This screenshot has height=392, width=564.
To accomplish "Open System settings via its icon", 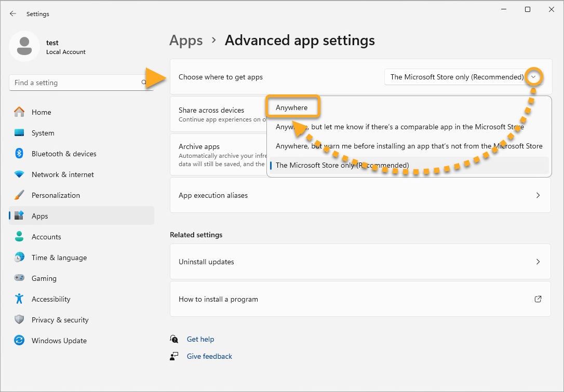I will 19,133.
